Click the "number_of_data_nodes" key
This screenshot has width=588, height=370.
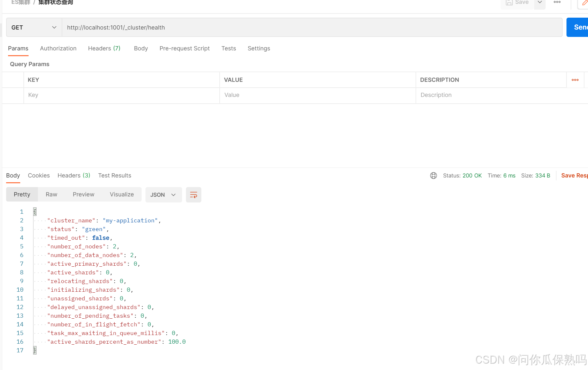coord(85,255)
